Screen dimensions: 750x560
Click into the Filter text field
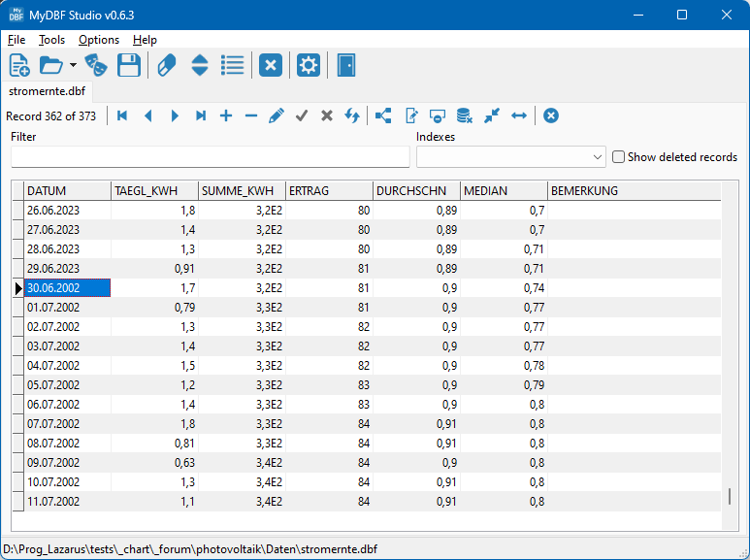pyautogui.click(x=210, y=157)
